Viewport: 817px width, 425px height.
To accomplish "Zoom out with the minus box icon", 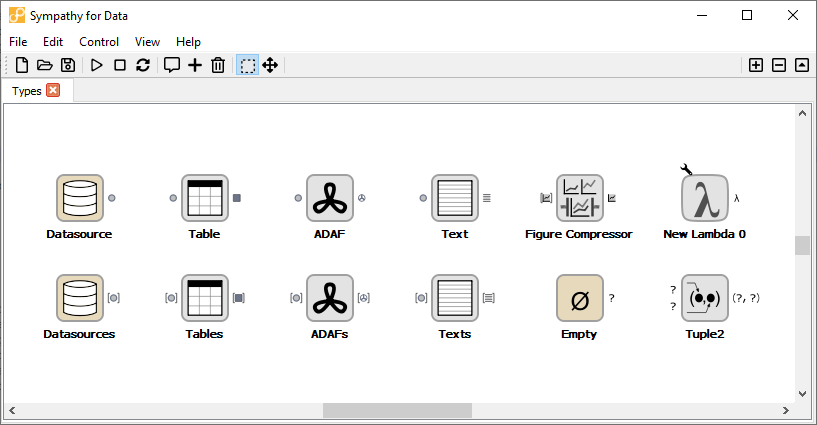I will pyautogui.click(x=779, y=65).
